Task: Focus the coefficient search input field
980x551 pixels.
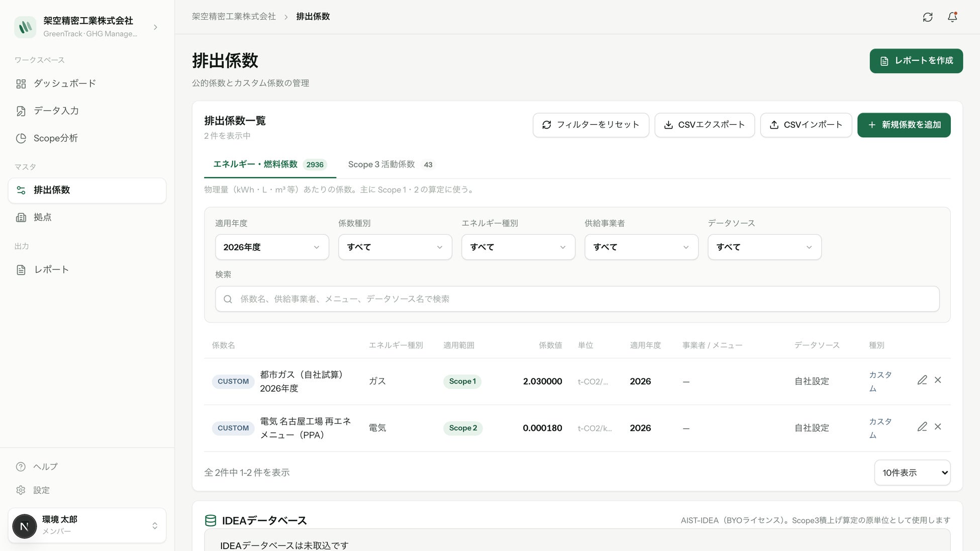Action: coord(577,299)
